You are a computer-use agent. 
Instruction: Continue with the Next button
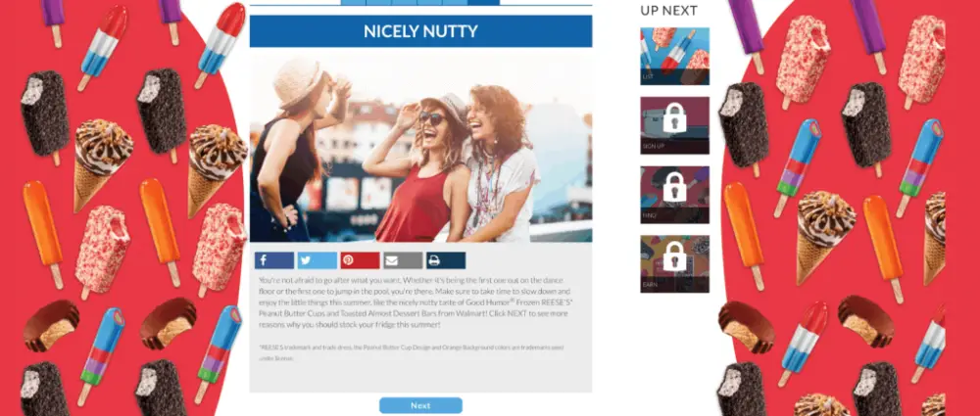(x=420, y=405)
